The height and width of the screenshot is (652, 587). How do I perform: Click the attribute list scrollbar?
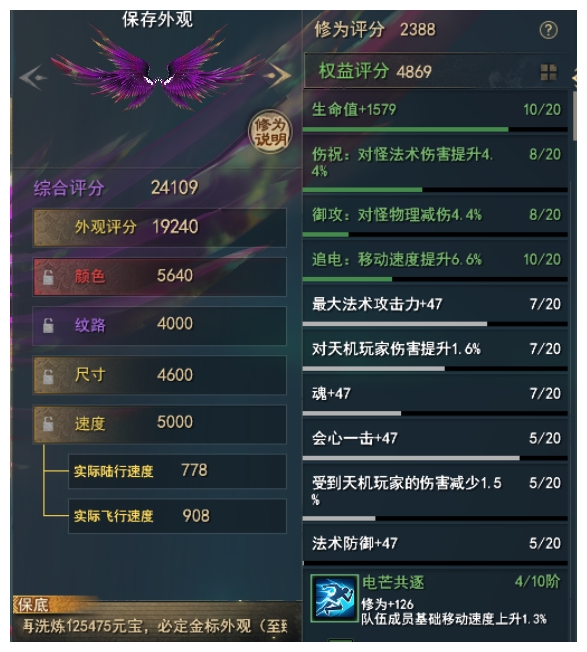(574, 116)
